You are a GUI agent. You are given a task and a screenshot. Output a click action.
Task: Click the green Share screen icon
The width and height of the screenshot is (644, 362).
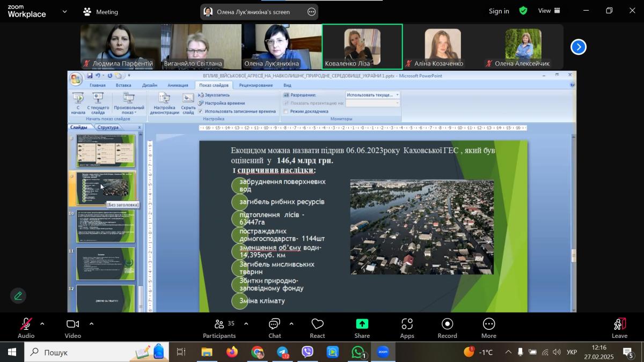(362, 324)
